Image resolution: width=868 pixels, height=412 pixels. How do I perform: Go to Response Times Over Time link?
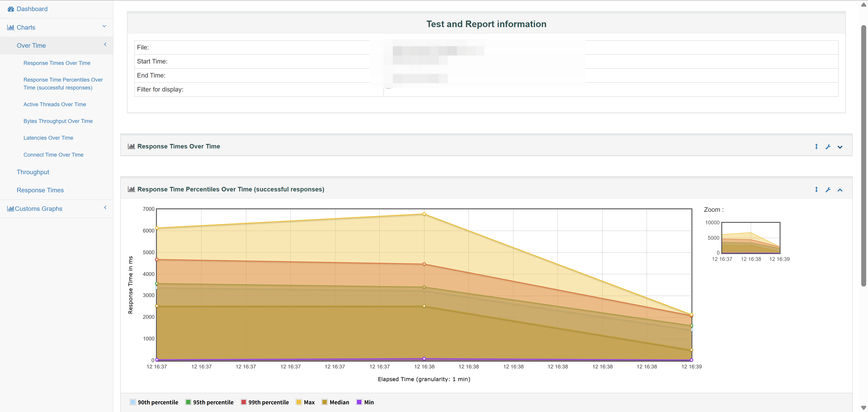57,63
